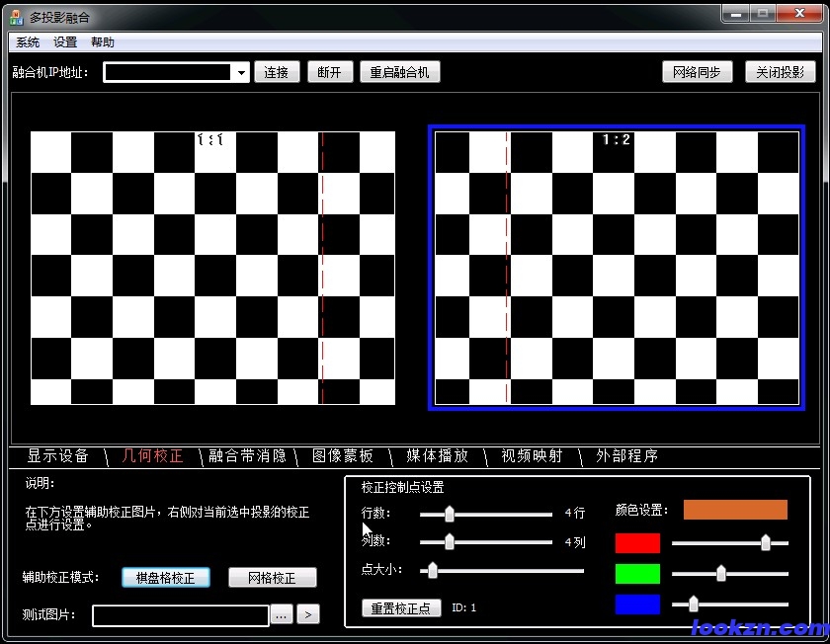This screenshot has height=644, width=830.
Task: Open the 设置 menu
Action: pyautogui.click(x=65, y=42)
